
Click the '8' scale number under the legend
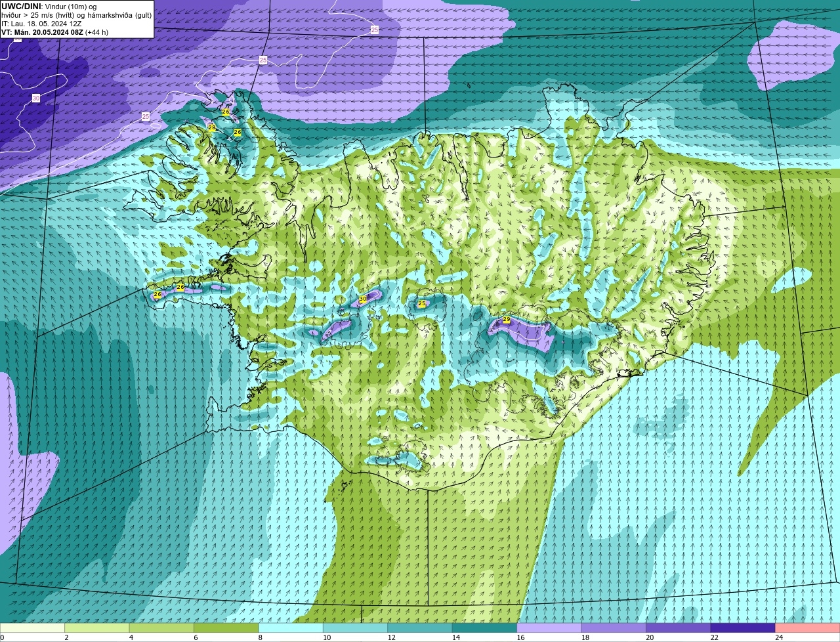(x=260, y=637)
